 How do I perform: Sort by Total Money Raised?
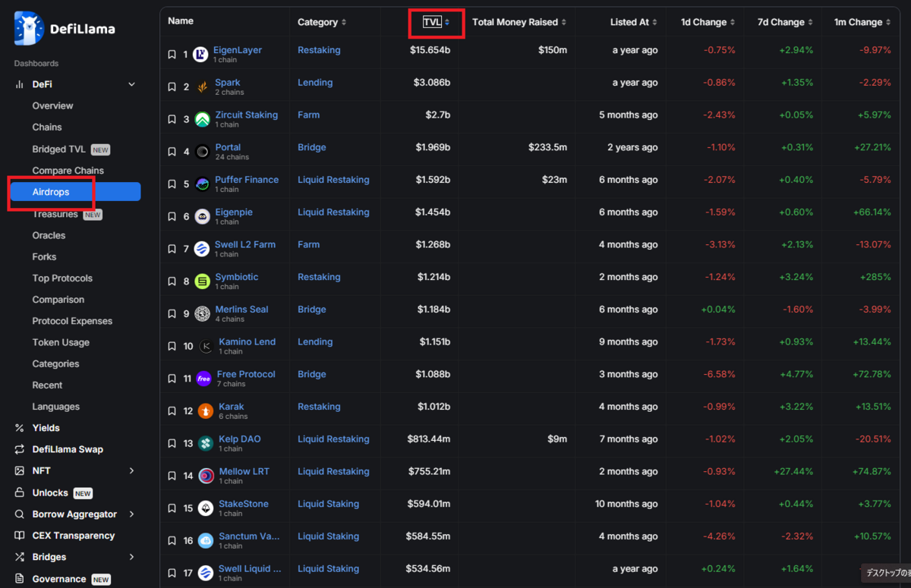(x=519, y=22)
